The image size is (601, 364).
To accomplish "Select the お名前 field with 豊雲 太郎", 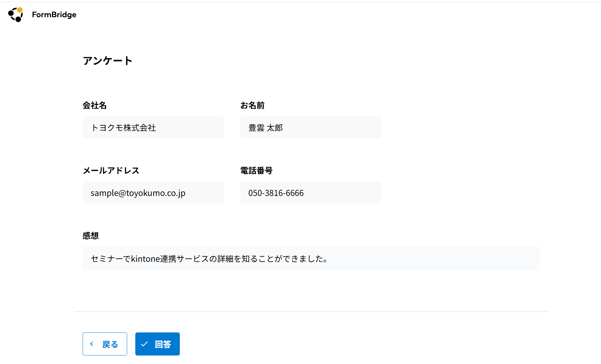I will [x=311, y=127].
